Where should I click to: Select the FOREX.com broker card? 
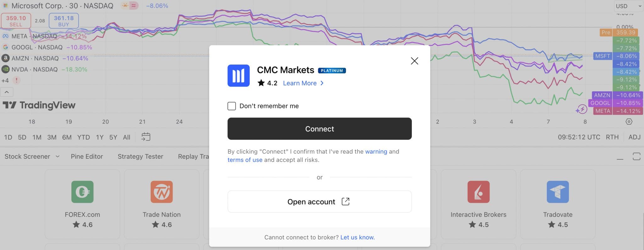click(x=82, y=204)
